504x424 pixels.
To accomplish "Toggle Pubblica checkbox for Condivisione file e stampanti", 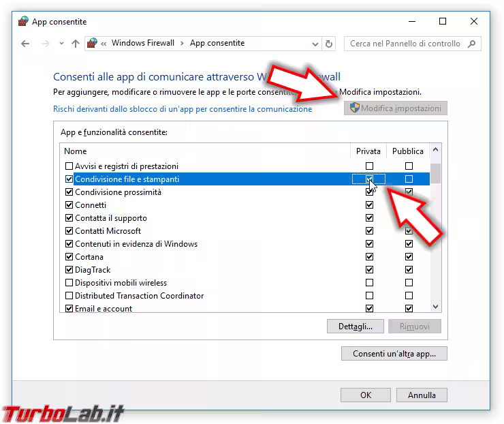I will (409, 179).
